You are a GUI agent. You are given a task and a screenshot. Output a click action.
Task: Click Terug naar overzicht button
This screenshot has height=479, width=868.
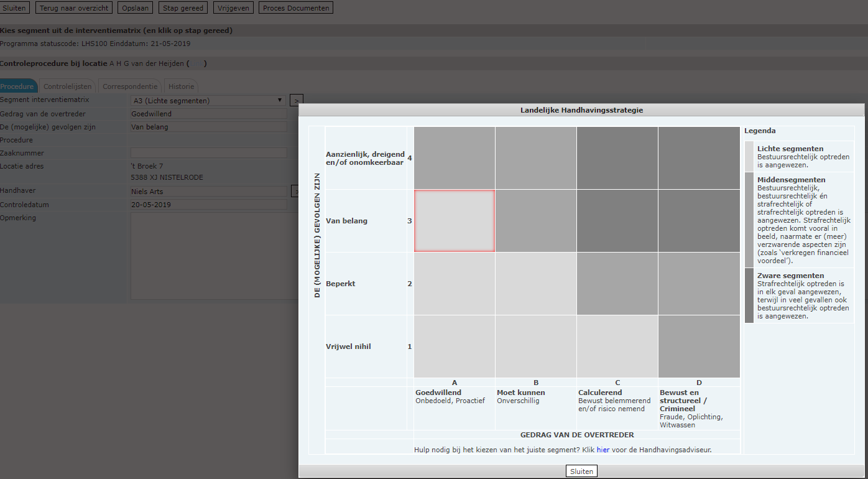click(x=75, y=8)
